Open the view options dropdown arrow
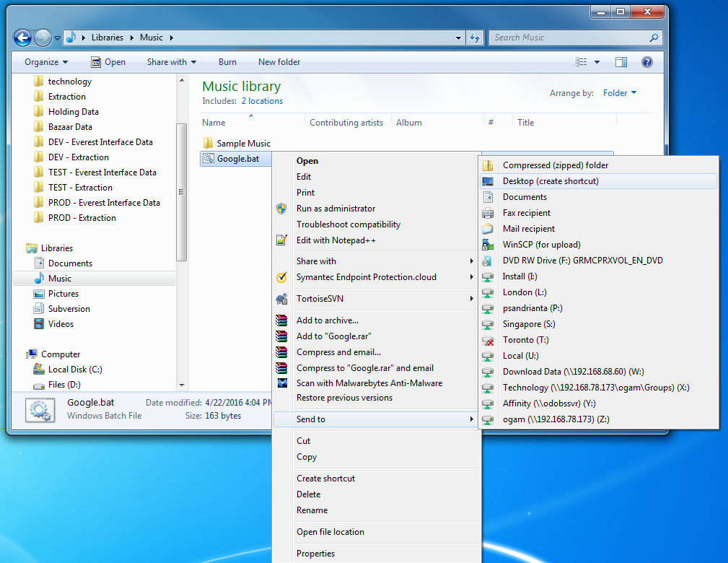 [597, 62]
